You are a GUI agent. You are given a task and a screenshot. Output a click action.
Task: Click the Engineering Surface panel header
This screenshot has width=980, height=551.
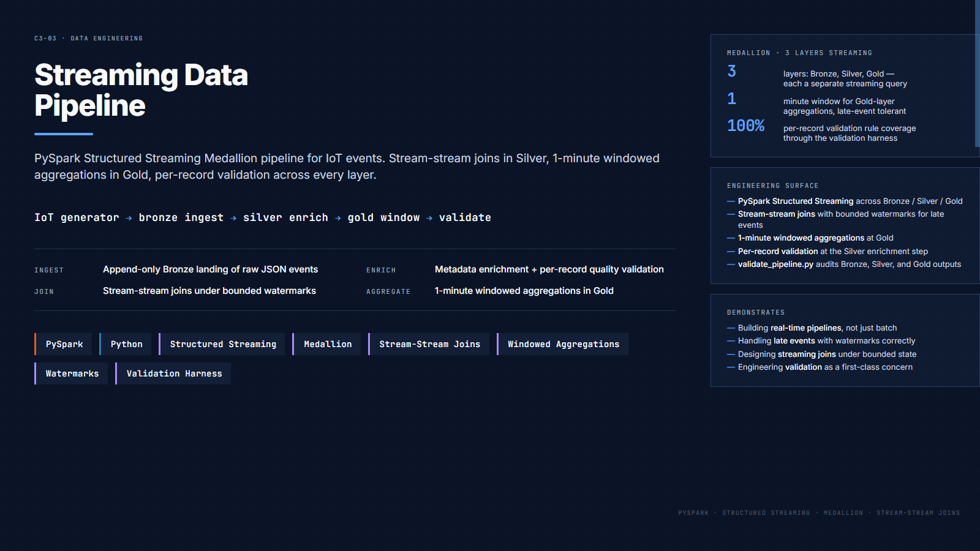tap(772, 186)
